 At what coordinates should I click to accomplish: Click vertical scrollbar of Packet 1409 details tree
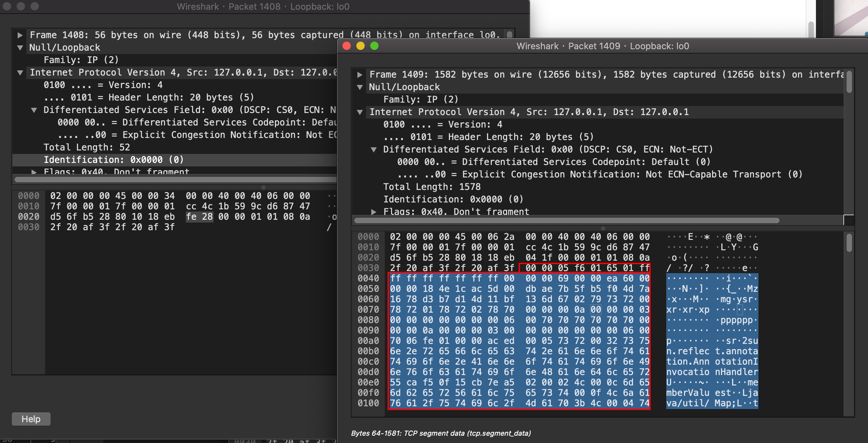point(849,82)
